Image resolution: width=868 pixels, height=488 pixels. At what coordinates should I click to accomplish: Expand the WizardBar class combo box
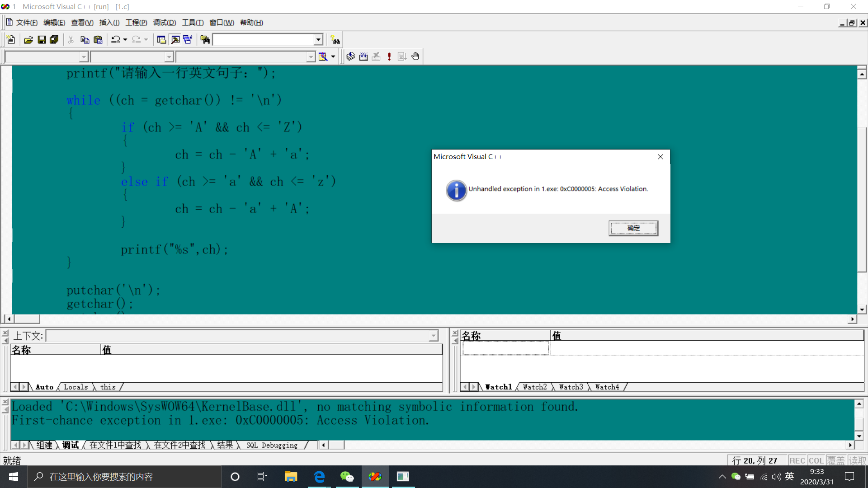click(x=84, y=57)
